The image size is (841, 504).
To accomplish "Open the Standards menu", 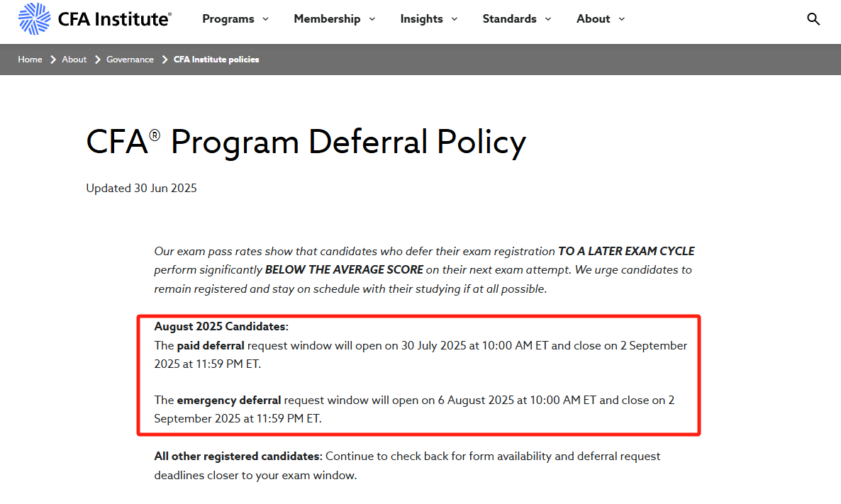I will pyautogui.click(x=509, y=18).
